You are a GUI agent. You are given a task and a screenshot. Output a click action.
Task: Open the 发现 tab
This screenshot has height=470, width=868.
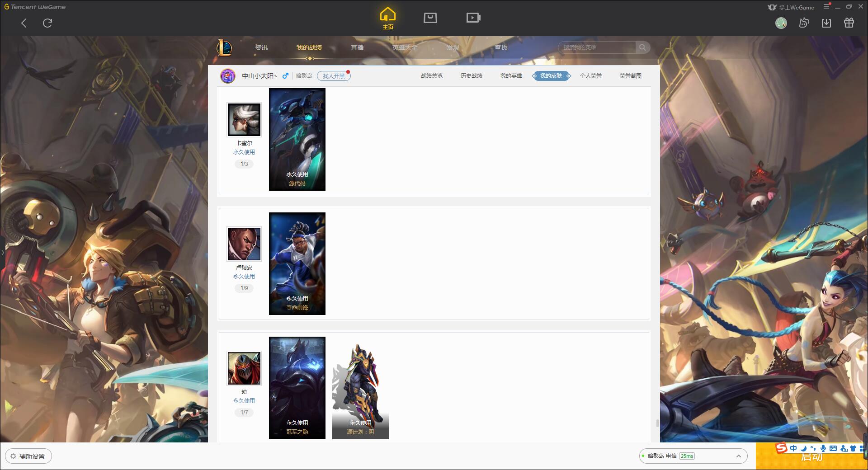(x=453, y=47)
